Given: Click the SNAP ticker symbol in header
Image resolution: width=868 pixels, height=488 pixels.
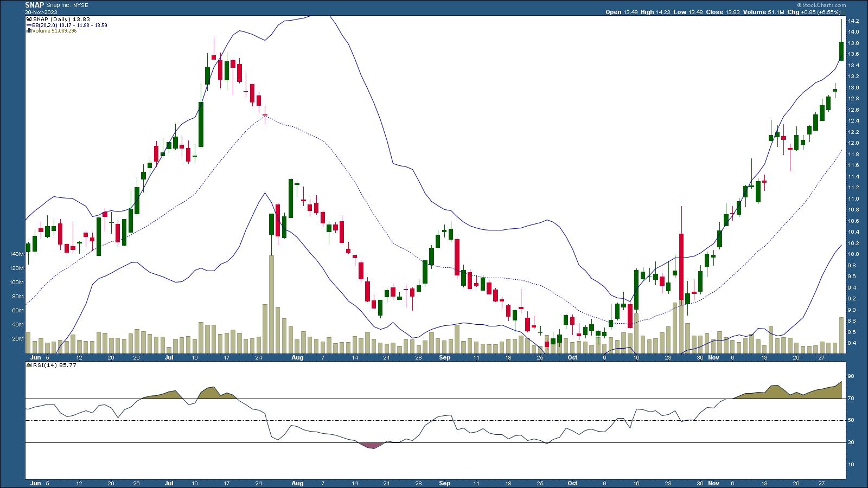Looking at the screenshot, I should pos(34,5).
